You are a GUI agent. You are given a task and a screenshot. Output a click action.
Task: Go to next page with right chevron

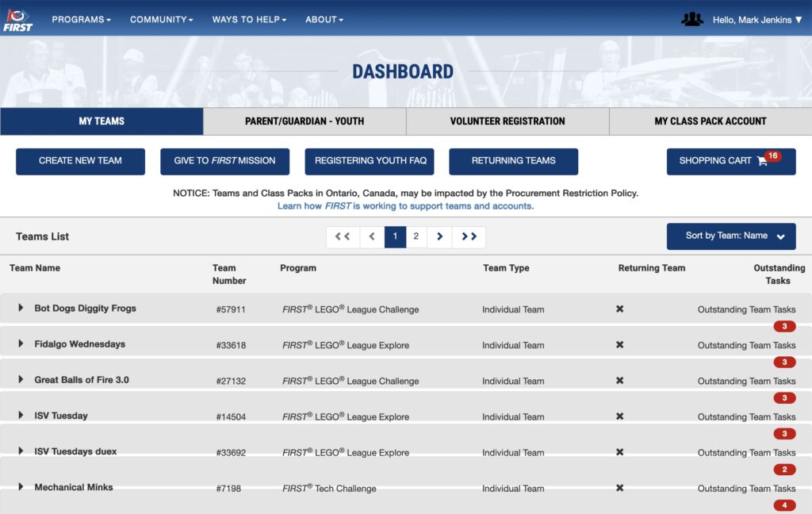[x=439, y=236]
